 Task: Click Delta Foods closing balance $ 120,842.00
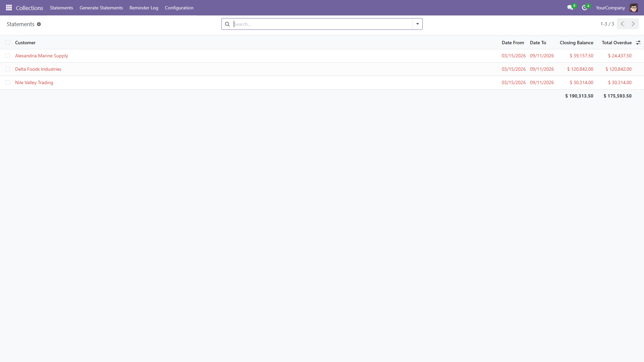pyautogui.click(x=580, y=69)
